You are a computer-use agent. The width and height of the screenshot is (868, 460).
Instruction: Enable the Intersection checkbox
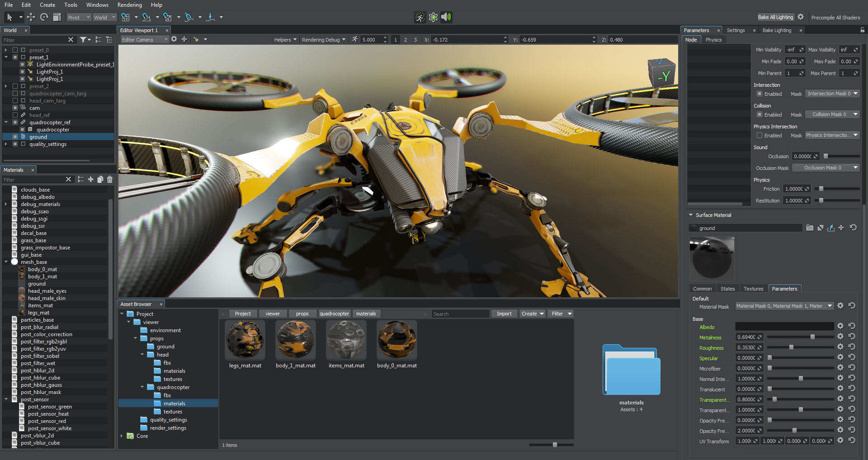(x=759, y=94)
